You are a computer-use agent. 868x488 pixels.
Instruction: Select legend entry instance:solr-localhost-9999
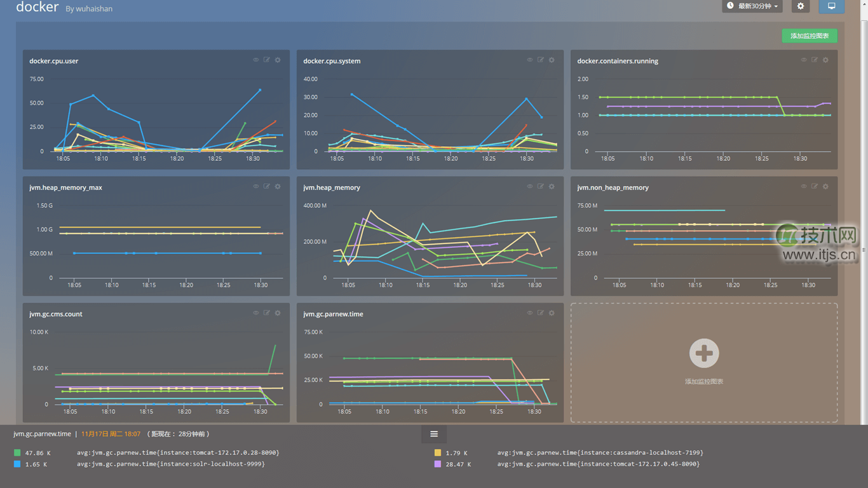click(x=171, y=464)
